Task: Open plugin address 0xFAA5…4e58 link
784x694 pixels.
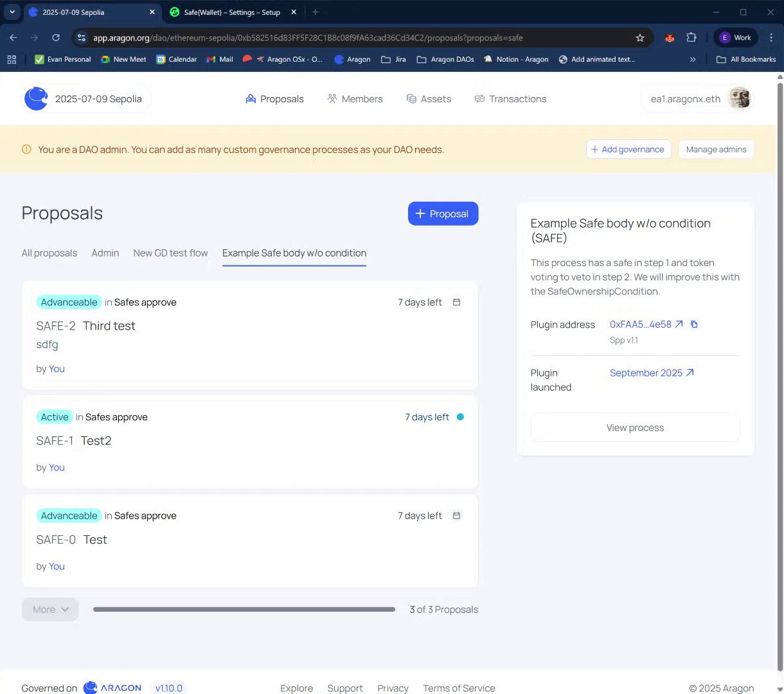Action: click(646, 325)
